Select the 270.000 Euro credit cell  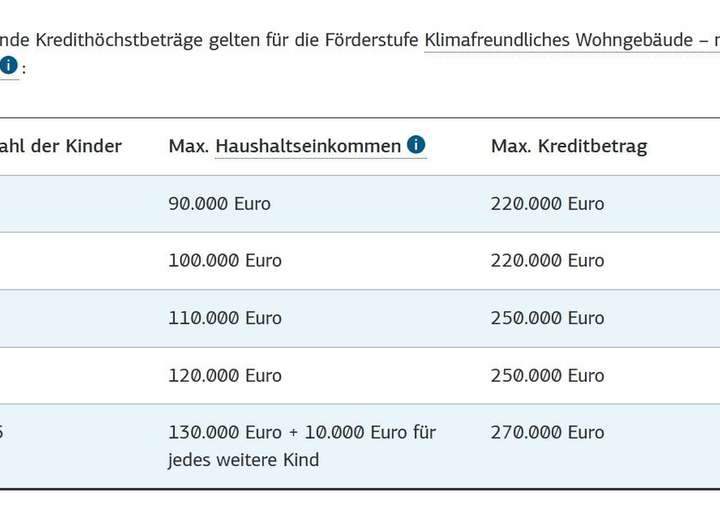pos(547,433)
